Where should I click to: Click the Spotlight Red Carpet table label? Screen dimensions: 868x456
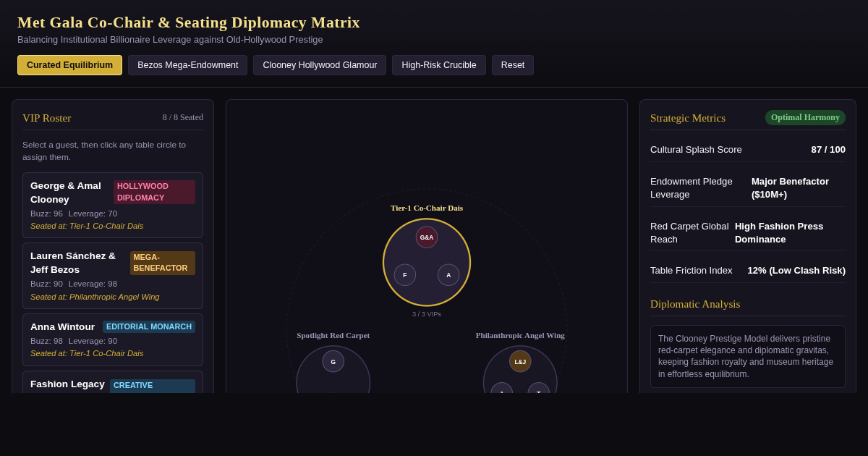pyautogui.click(x=333, y=335)
